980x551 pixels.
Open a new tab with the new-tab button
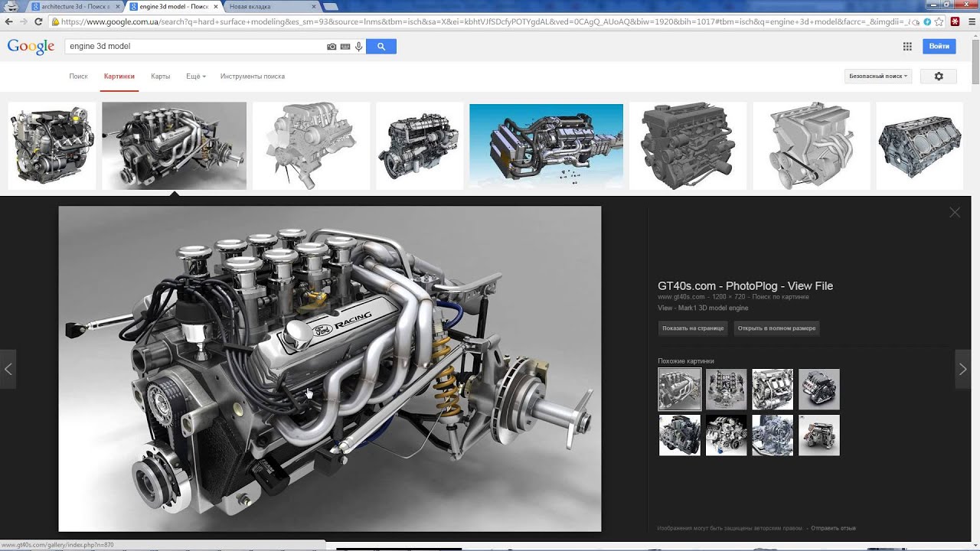point(331,6)
